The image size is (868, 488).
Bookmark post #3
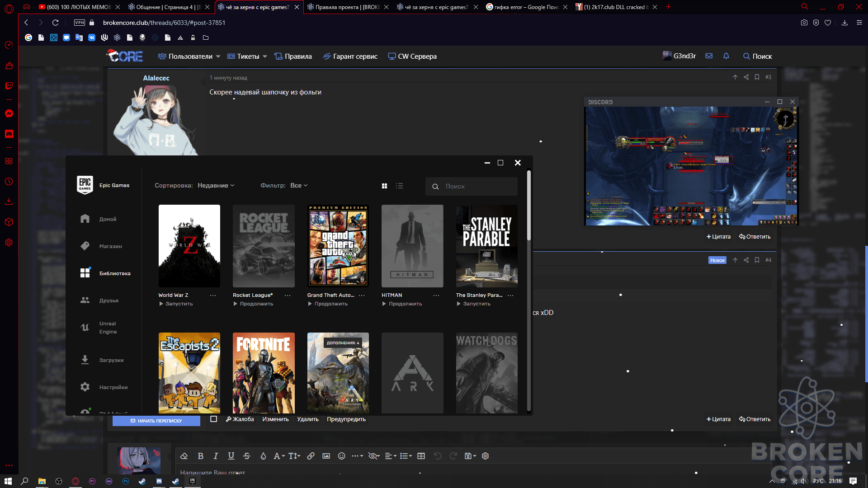[757, 77]
